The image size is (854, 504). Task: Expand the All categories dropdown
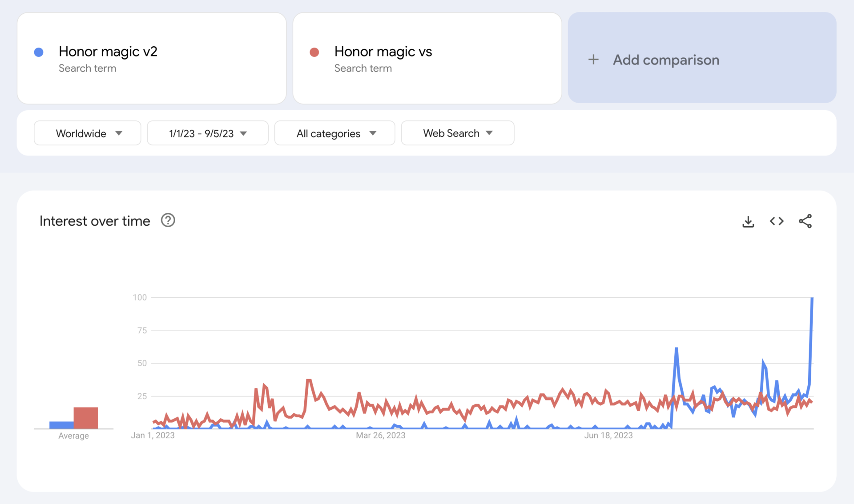tap(334, 133)
